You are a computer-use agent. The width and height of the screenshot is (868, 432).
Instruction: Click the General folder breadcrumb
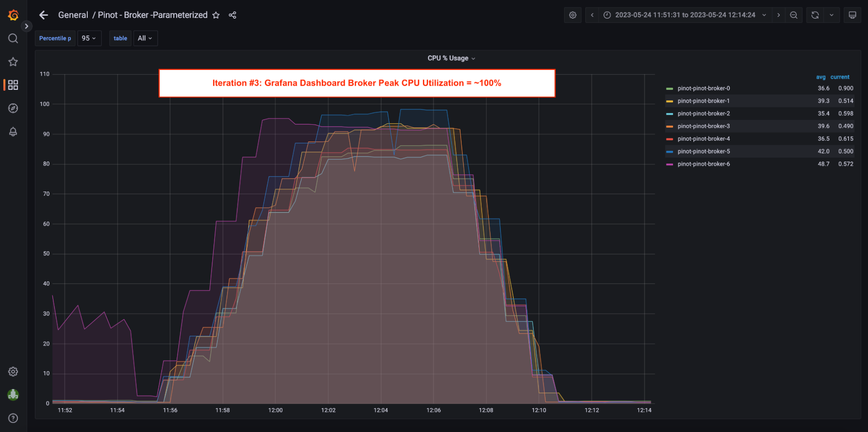(73, 15)
